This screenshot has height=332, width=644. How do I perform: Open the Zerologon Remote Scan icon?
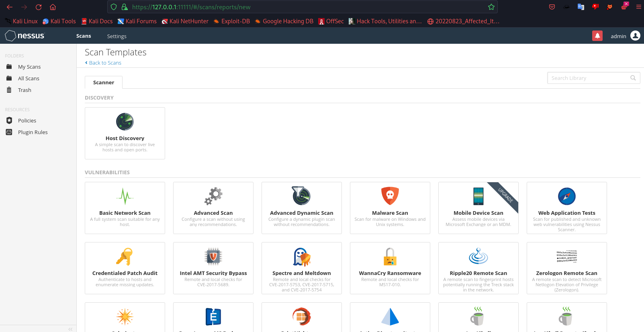point(567,256)
